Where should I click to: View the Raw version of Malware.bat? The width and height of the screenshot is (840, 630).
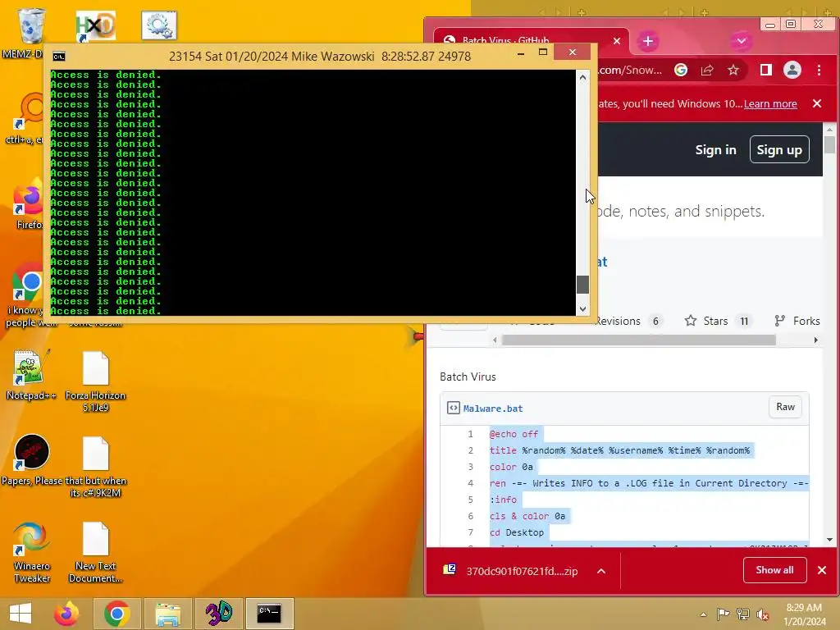(785, 407)
